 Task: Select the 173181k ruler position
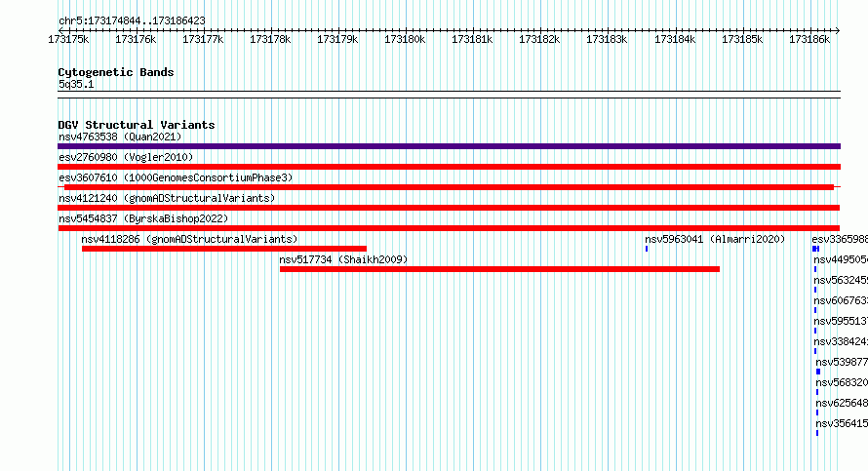click(x=472, y=39)
